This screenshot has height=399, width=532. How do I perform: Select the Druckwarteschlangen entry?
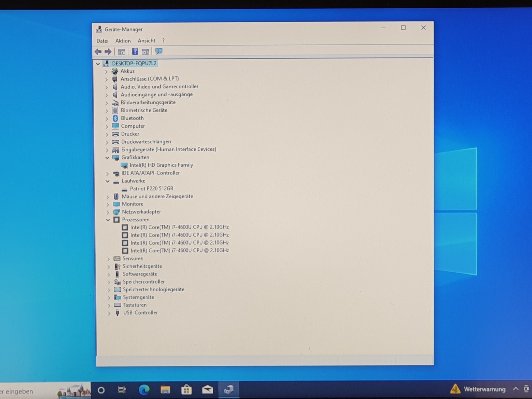pos(146,142)
